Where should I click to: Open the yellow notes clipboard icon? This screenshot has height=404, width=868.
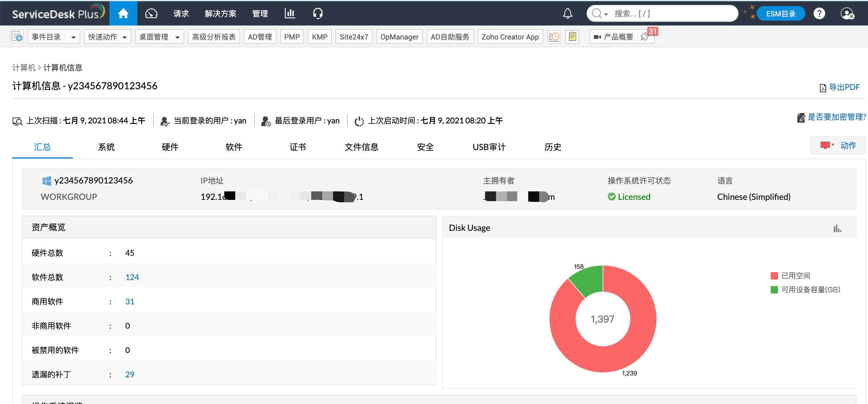pyautogui.click(x=572, y=36)
